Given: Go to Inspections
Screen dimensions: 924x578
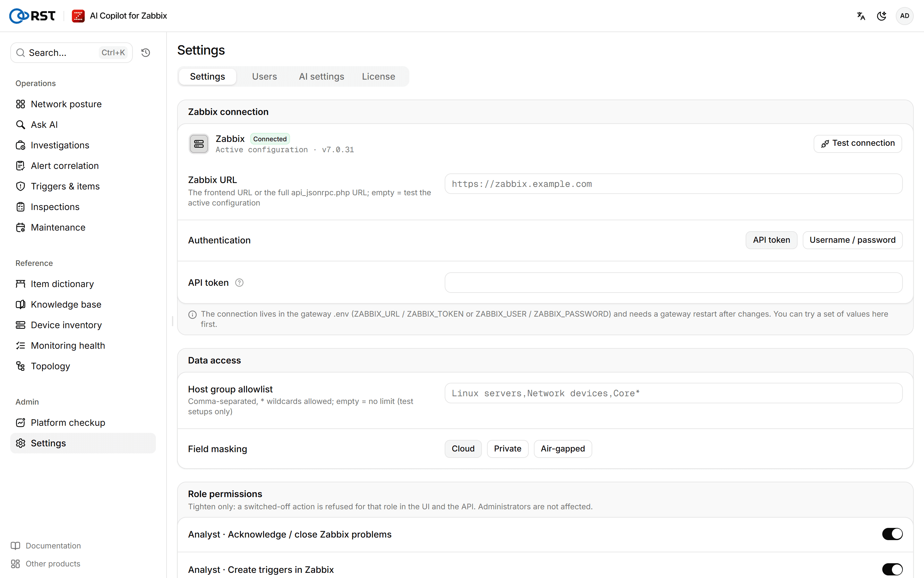Looking at the screenshot, I should coord(83,207).
